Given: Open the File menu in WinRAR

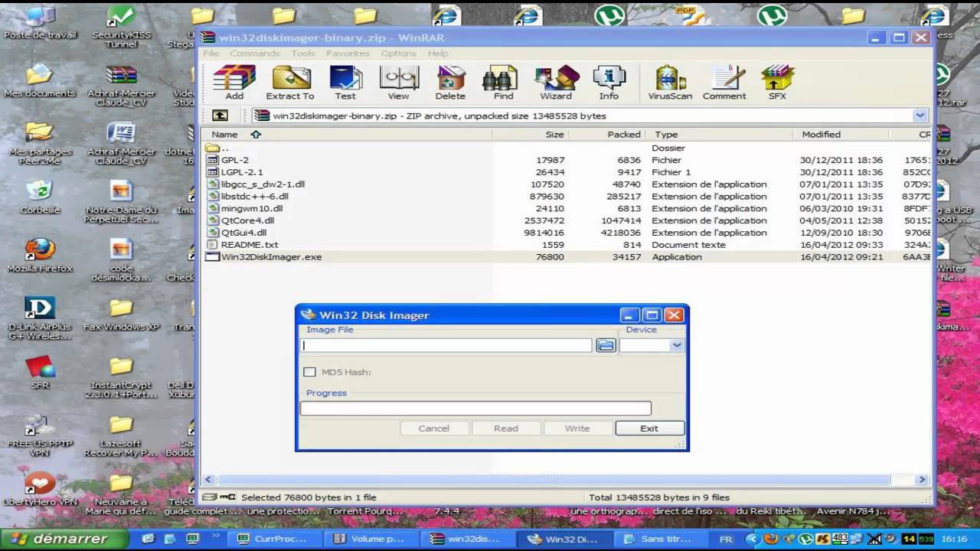Looking at the screenshot, I should pos(211,54).
